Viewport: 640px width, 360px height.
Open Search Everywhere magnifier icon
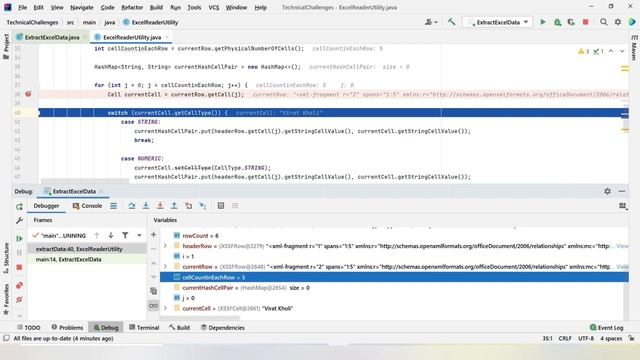[x=603, y=22]
